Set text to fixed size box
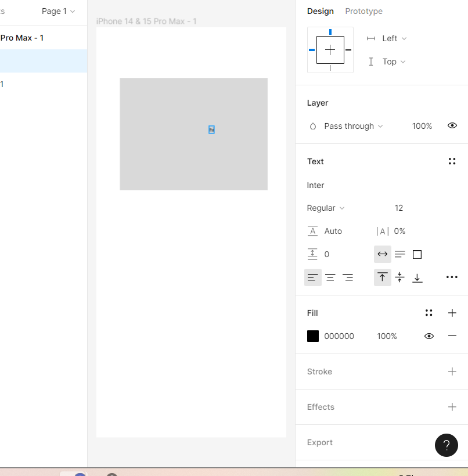Image resolution: width=468 pixels, height=476 pixels. [x=417, y=254]
